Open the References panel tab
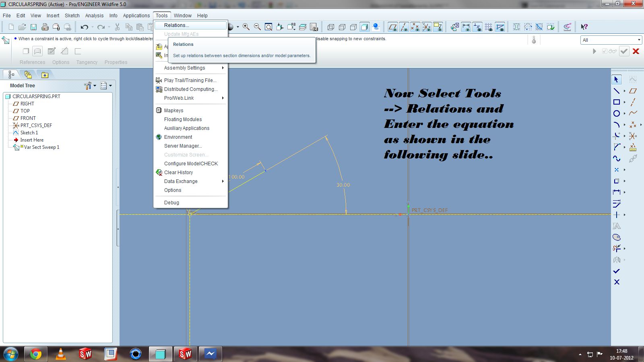 [33, 62]
